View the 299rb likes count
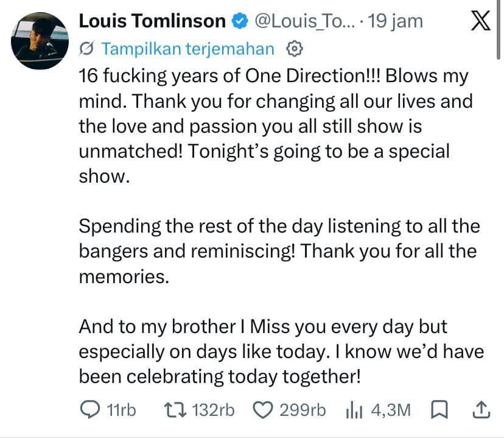 point(303,410)
